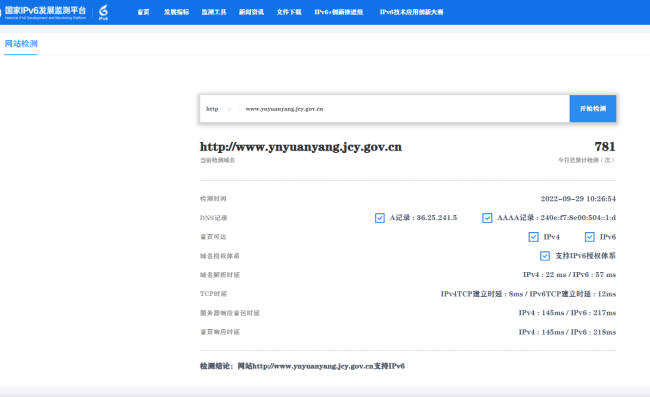Click the 域名授权体系 label

[220, 256]
